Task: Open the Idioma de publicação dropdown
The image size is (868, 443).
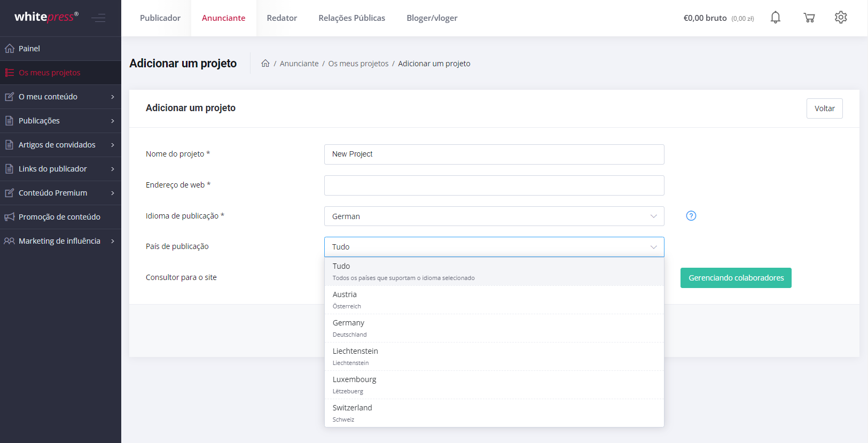Action: click(x=494, y=216)
